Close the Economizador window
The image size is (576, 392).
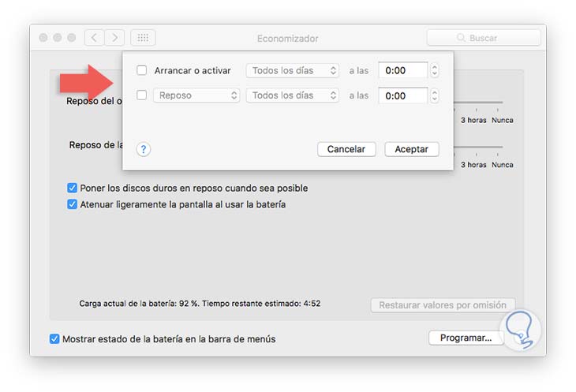[x=43, y=38]
